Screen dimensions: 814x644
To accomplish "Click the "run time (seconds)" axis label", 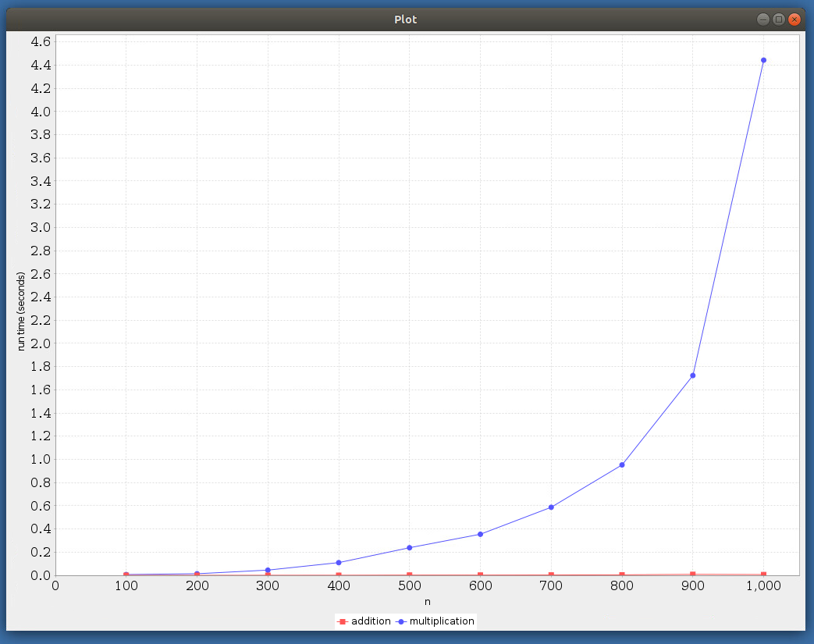I will (x=22, y=311).
